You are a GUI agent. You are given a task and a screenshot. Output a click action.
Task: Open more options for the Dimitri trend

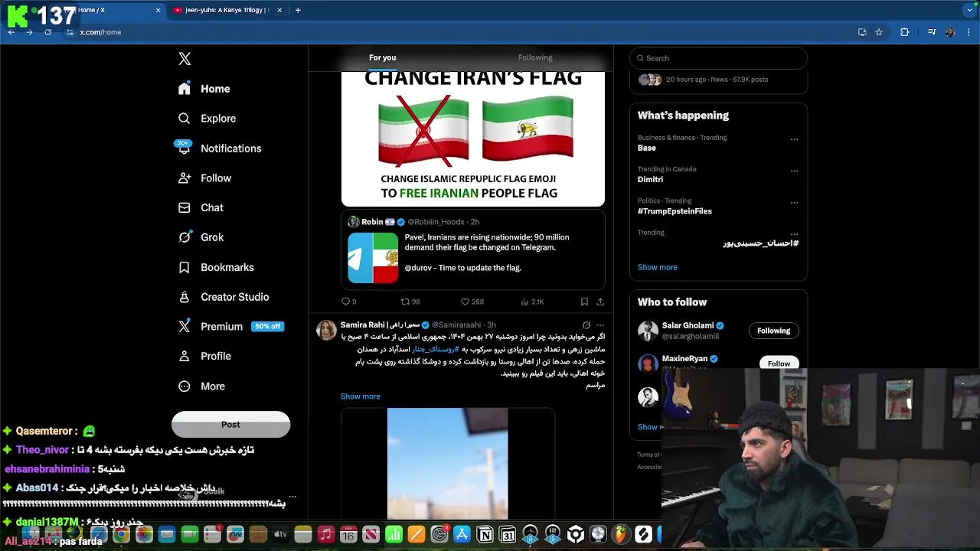click(x=794, y=171)
